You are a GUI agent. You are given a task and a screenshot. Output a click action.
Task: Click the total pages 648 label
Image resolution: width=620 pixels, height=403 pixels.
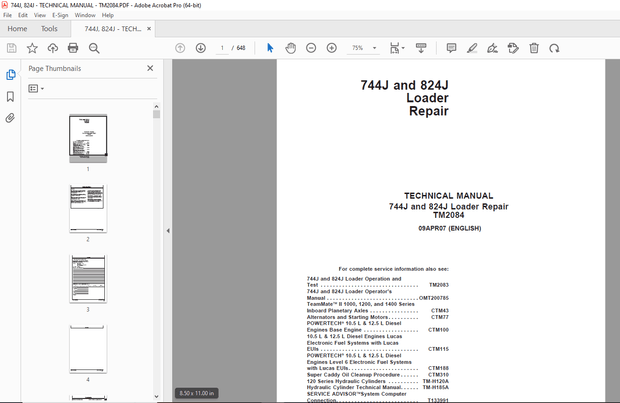tap(241, 48)
